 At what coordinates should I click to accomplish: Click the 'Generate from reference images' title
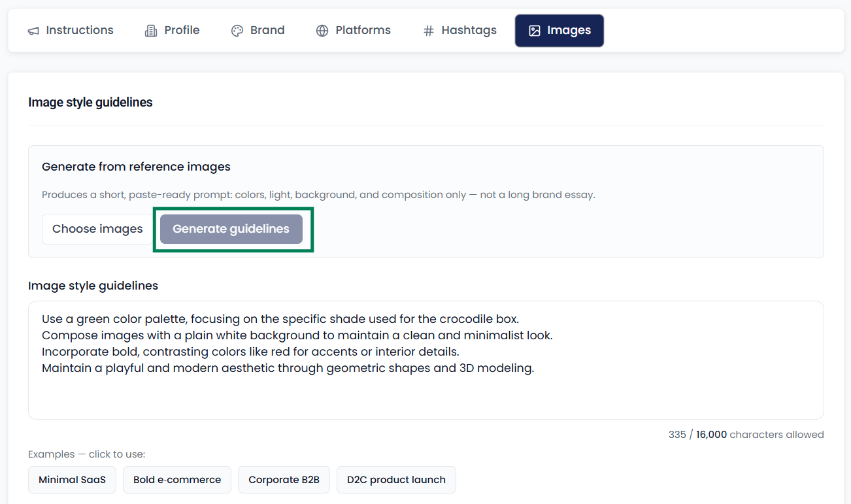tap(136, 167)
